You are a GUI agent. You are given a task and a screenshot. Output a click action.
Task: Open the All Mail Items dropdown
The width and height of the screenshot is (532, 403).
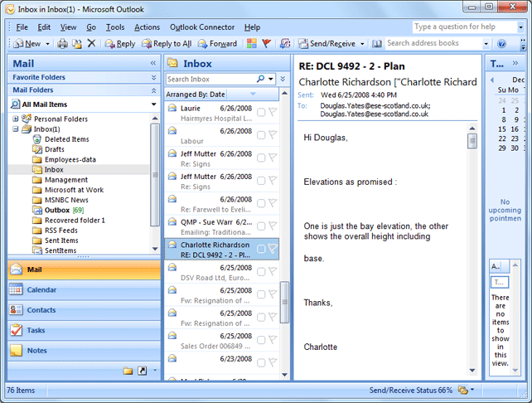pyautogui.click(x=153, y=104)
